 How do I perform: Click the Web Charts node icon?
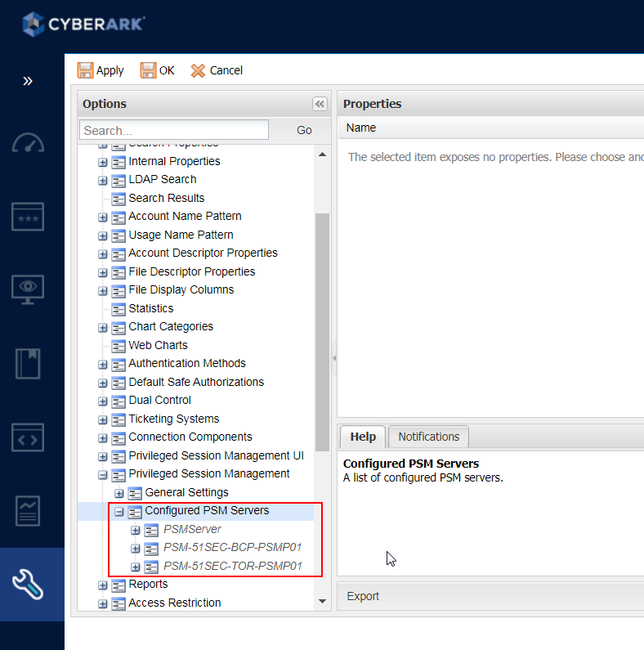(x=119, y=346)
